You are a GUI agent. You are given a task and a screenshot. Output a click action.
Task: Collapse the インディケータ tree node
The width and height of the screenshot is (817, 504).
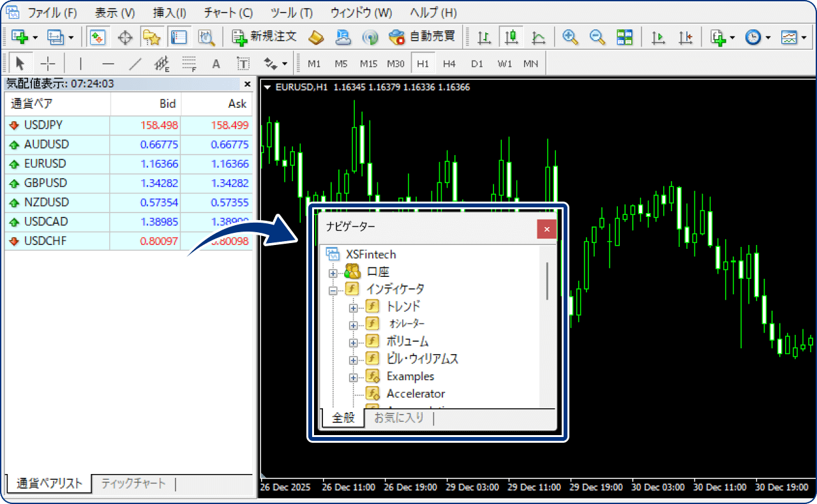point(332,290)
